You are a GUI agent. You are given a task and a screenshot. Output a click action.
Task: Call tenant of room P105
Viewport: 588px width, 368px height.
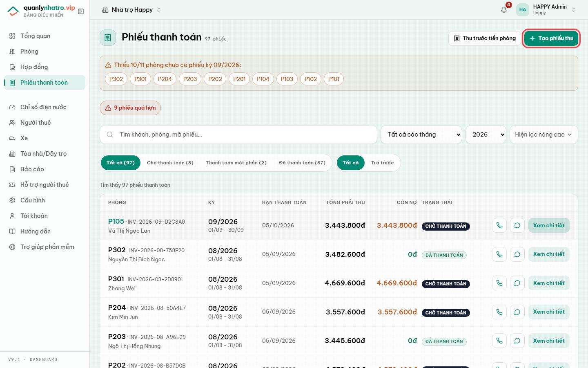point(499,225)
